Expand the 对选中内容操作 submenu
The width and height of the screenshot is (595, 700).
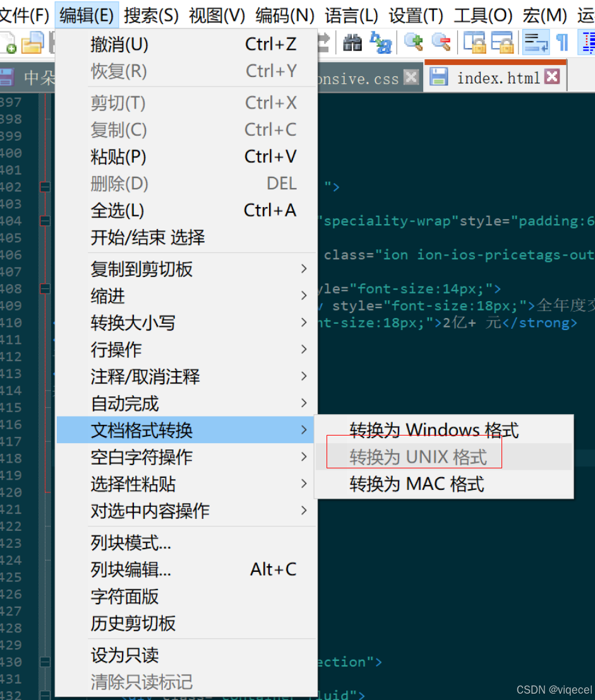click(x=187, y=510)
